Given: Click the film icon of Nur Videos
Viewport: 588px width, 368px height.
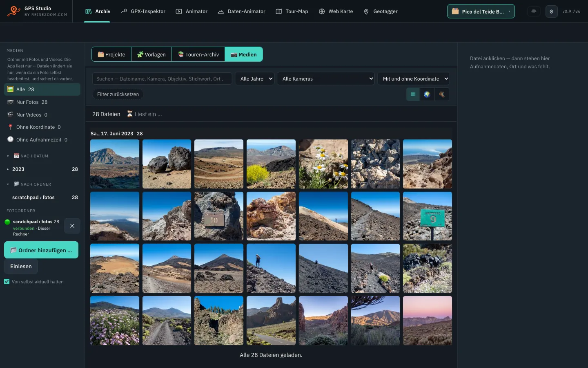Looking at the screenshot, I should (x=10, y=114).
